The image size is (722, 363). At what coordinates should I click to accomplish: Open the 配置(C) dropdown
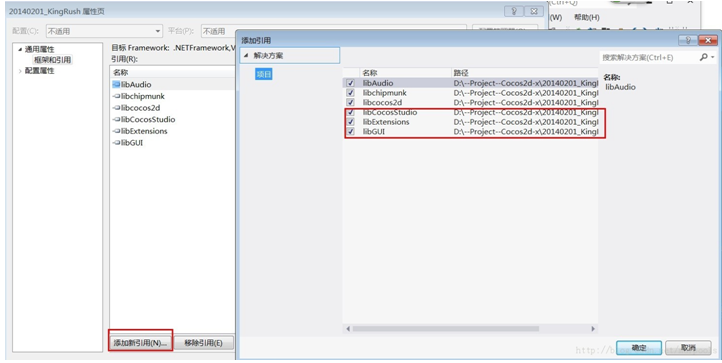click(x=104, y=31)
